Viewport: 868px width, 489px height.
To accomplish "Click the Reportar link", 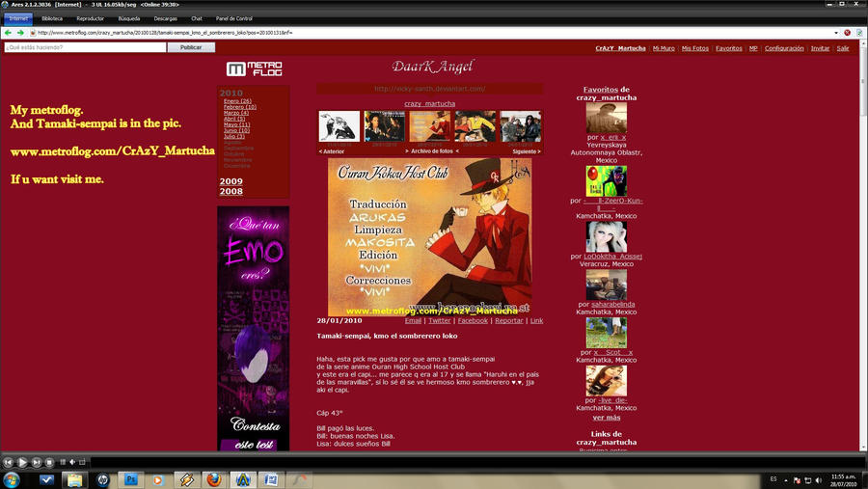I will point(509,320).
